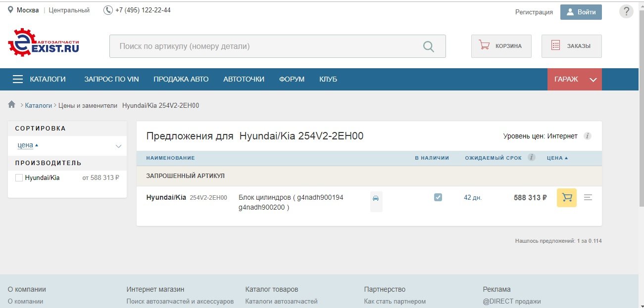Open the hamburger catalogs menu icon
This screenshot has width=644, height=308.
click(18, 79)
